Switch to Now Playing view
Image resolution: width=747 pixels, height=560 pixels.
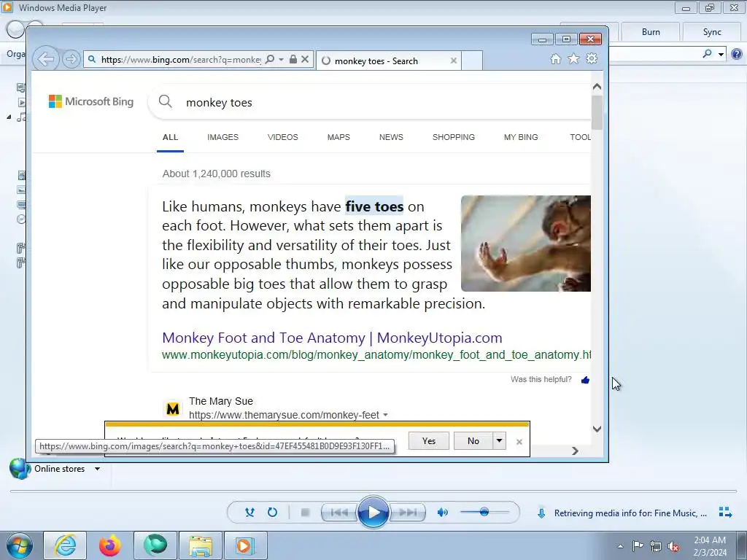point(725,513)
